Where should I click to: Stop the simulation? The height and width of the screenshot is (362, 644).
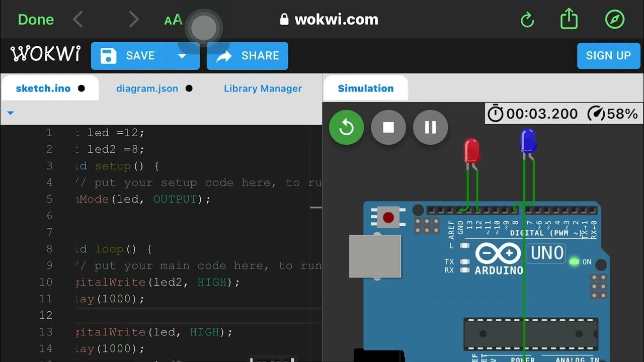388,128
